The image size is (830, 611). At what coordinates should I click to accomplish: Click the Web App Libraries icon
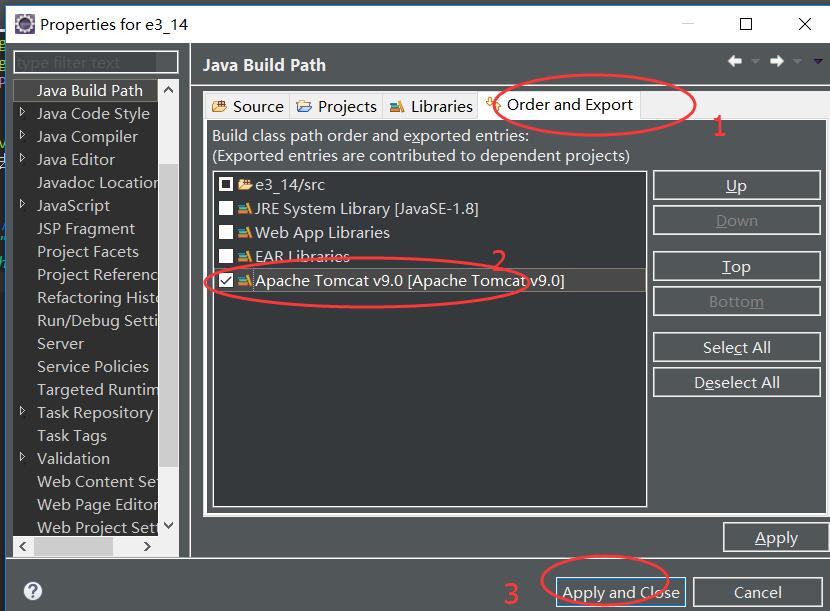pos(245,232)
